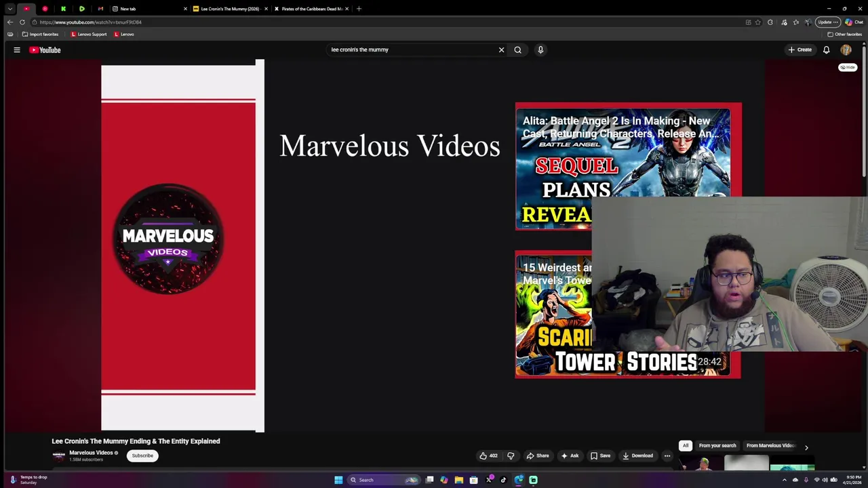Show hidden system tray icons
This screenshot has width=868, height=488.
(x=785, y=480)
